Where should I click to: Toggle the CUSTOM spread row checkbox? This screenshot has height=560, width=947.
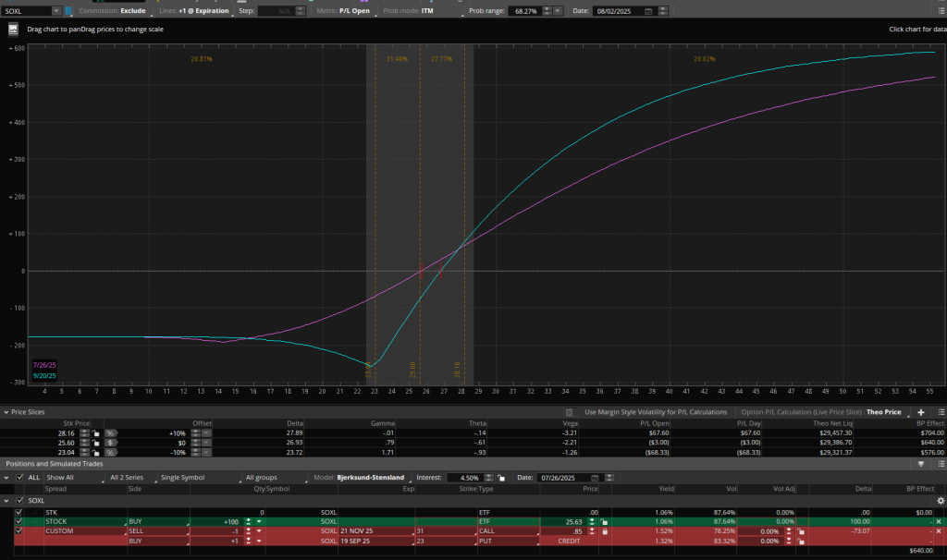coord(18,531)
